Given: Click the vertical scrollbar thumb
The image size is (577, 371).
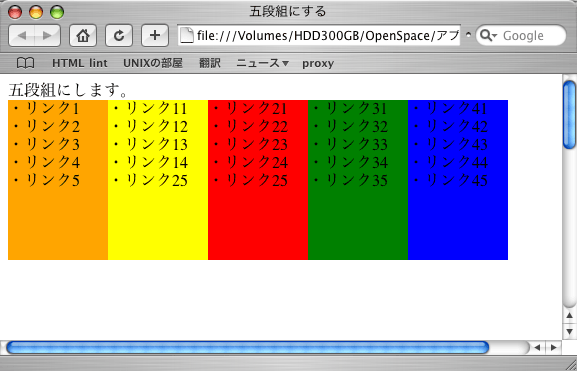Looking at the screenshot, I should pyautogui.click(x=570, y=115).
